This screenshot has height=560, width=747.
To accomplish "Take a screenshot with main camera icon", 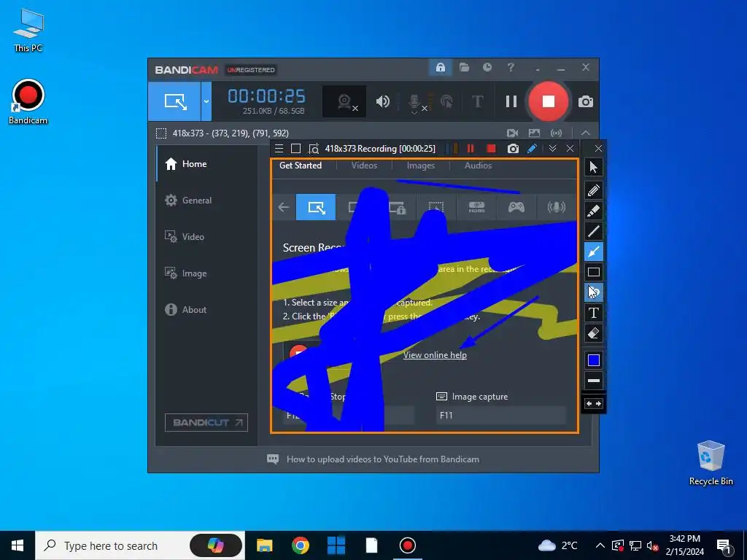I will pyautogui.click(x=586, y=102).
